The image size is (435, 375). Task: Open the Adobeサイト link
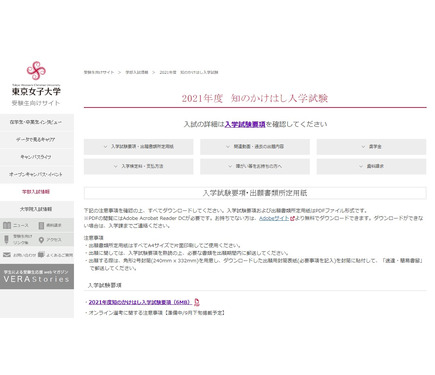click(x=274, y=218)
